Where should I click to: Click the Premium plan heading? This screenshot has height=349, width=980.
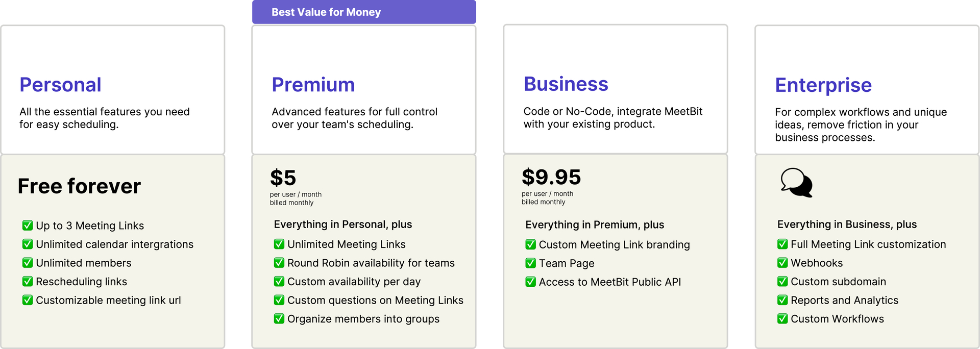click(313, 85)
